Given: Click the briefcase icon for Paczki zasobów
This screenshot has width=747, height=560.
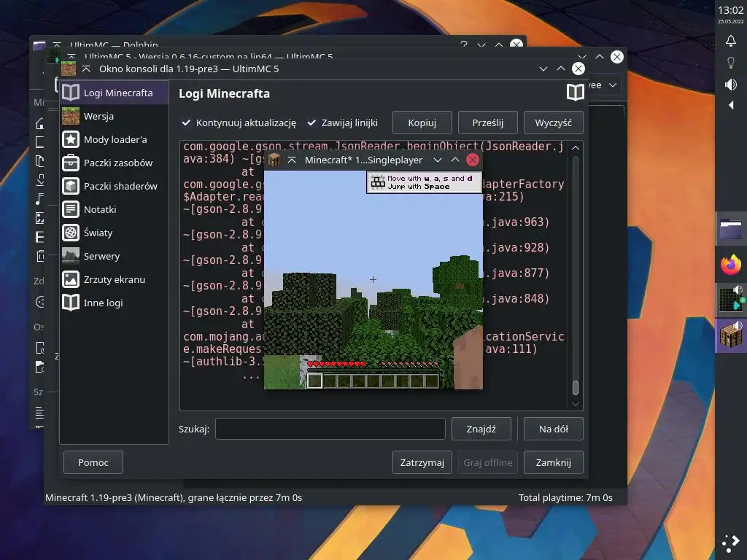Looking at the screenshot, I should point(71,163).
